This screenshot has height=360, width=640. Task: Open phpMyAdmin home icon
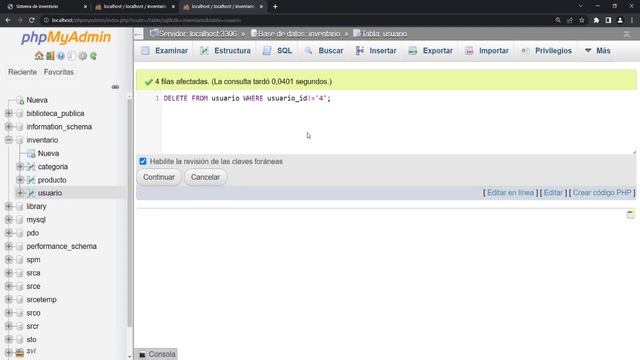click(x=39, y=56)
